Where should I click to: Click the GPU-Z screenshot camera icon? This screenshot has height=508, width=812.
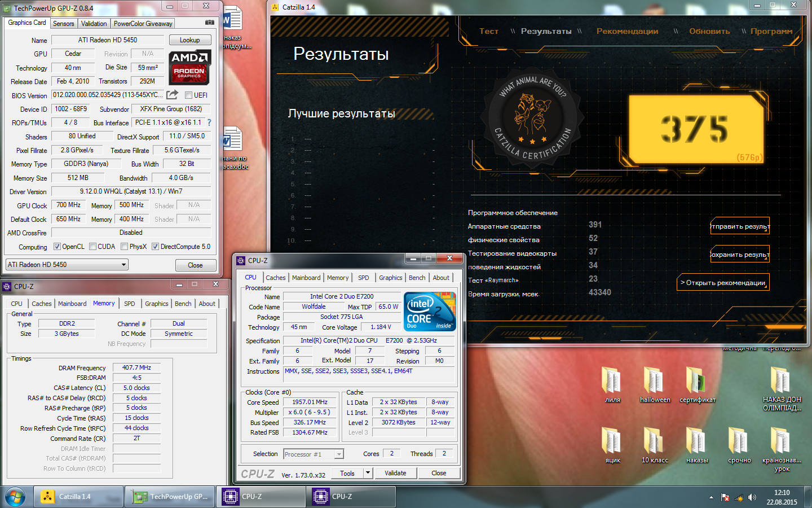pos(209,23)
